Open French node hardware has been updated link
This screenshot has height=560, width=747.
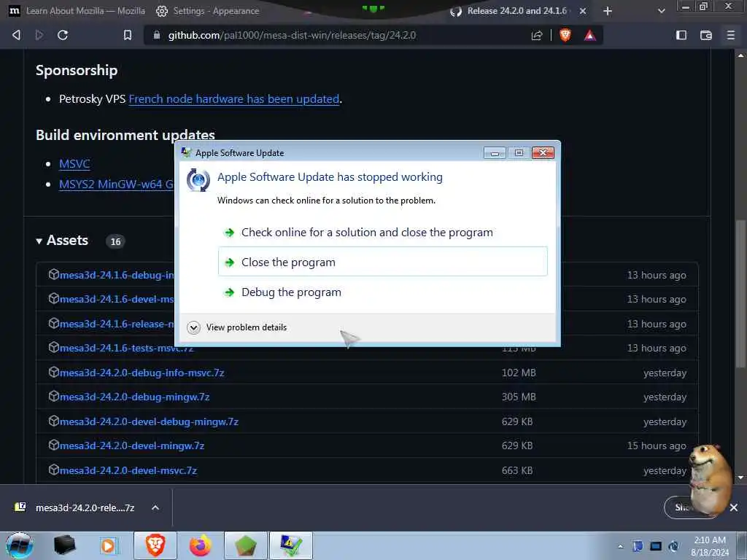coord(234,99)
